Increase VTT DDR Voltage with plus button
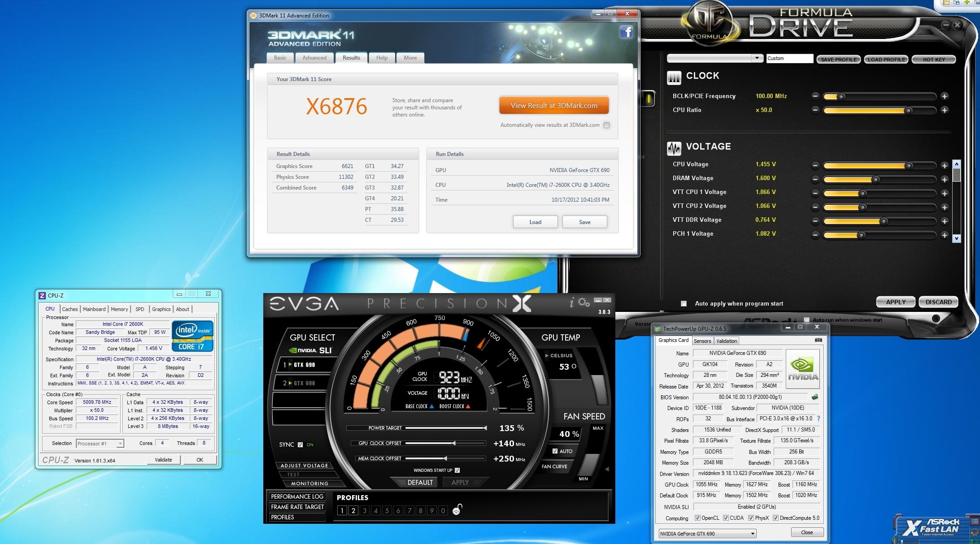Image resolution: width=980 pixels, height=544 pixels. click(x=944, y=221)
